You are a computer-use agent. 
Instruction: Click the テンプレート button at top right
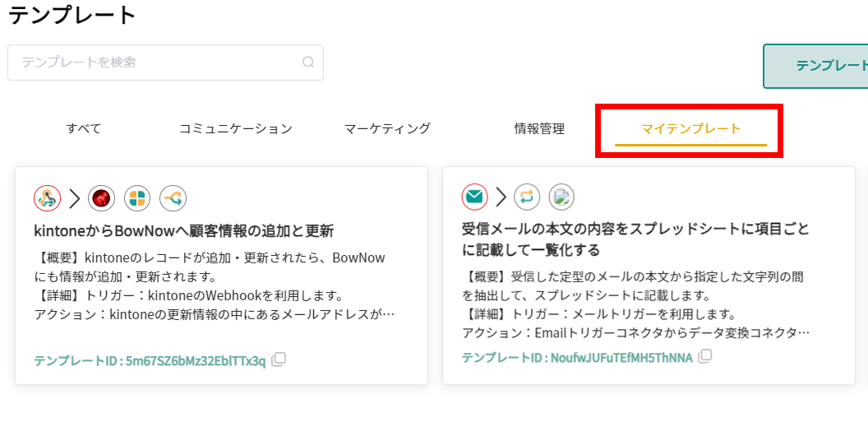point(822,66)
